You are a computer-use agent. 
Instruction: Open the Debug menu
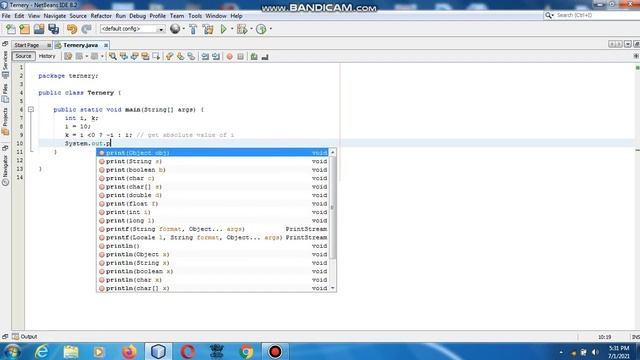click(138, 16)
